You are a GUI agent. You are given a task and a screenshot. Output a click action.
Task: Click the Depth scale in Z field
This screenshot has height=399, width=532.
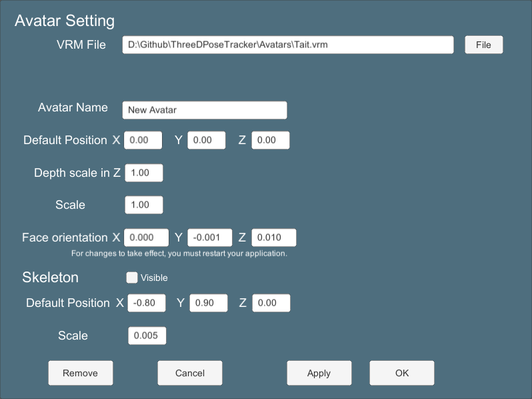pyautogui.click(x=144, y=173)
